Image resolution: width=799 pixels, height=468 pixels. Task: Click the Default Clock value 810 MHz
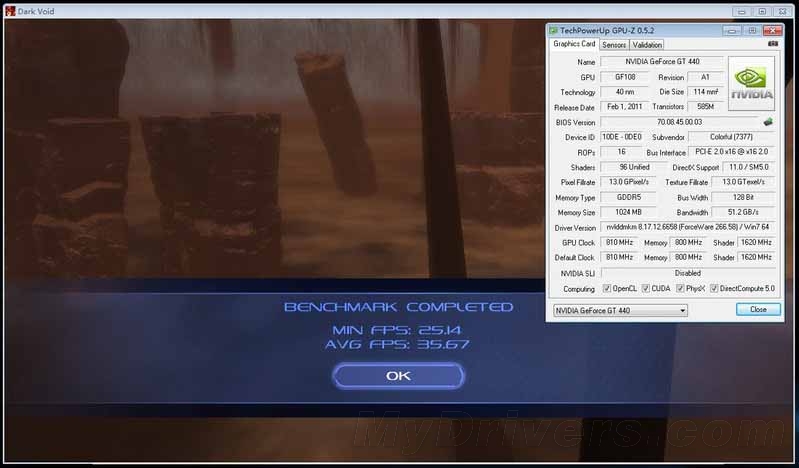(619, 257)
